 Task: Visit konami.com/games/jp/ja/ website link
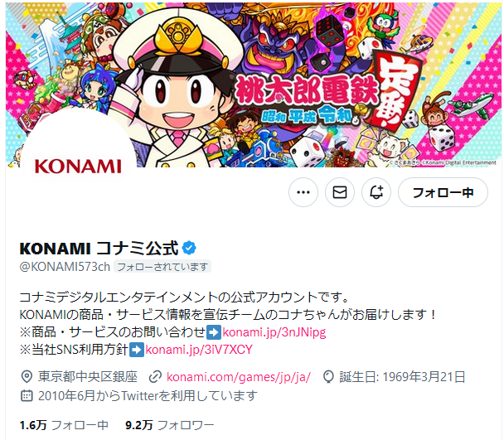click(x=239, y=377)
